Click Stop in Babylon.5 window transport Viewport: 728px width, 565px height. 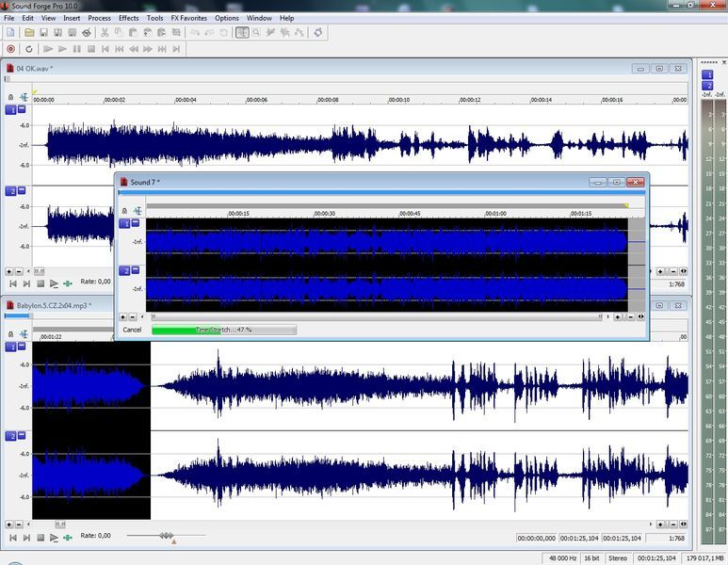coord(40,538)
